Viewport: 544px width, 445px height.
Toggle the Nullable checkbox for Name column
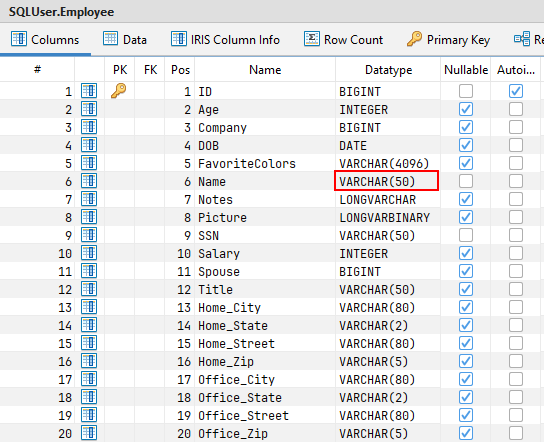tap(466, 181)
